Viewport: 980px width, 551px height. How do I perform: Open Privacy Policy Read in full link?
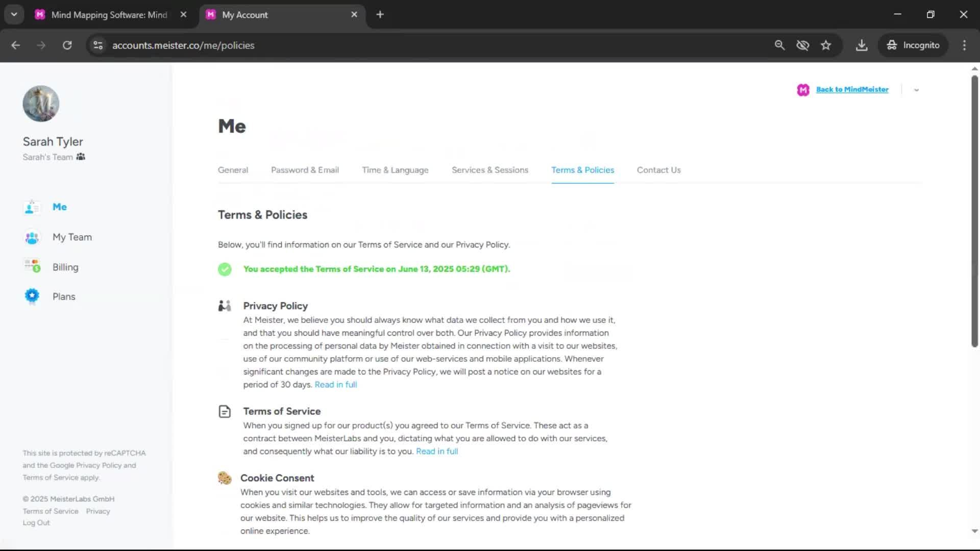click(x=335, y=385)
